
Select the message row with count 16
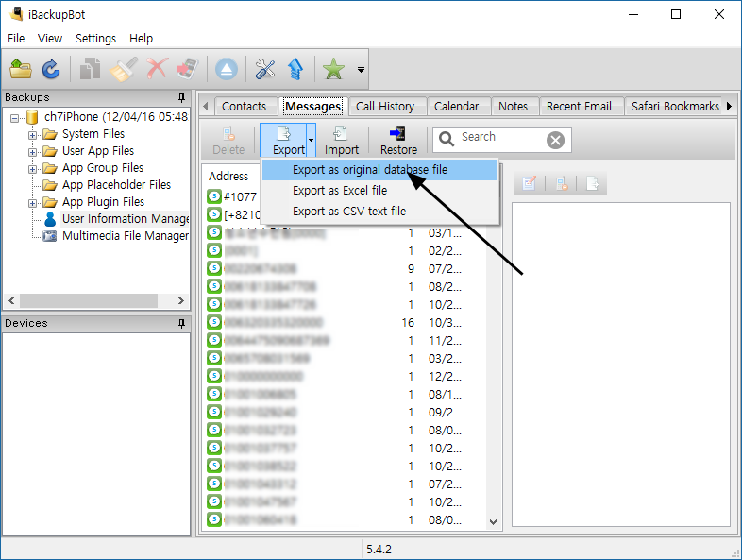click(x=346, y=322)
